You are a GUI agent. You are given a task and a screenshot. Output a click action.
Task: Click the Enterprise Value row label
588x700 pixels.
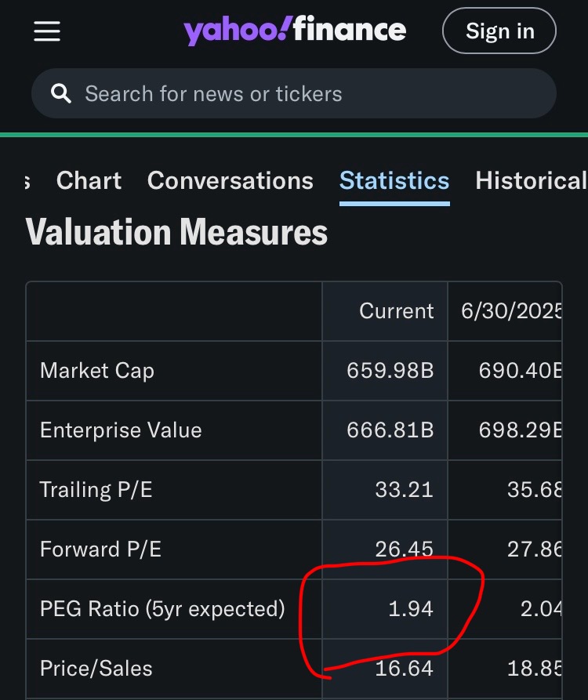click(x=121, y=430)
